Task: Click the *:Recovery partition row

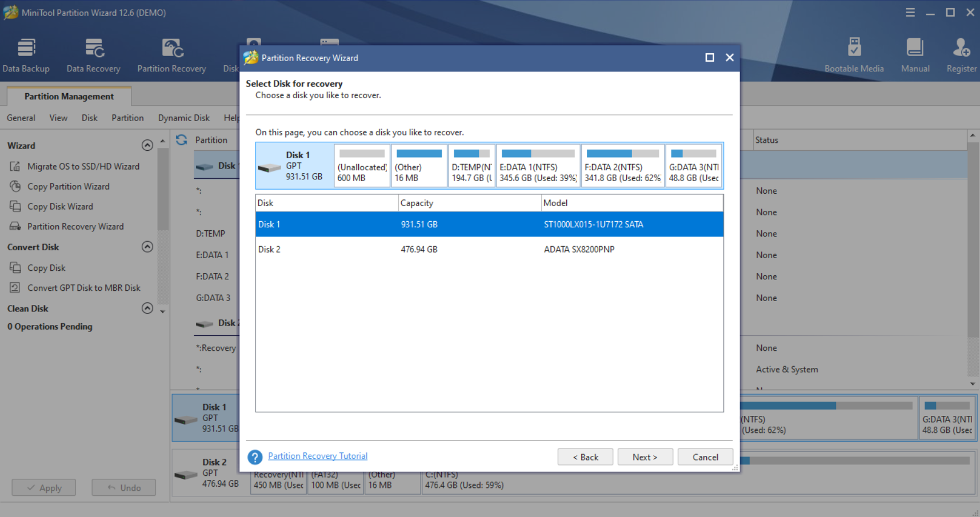Action: [x=215, y=347]
